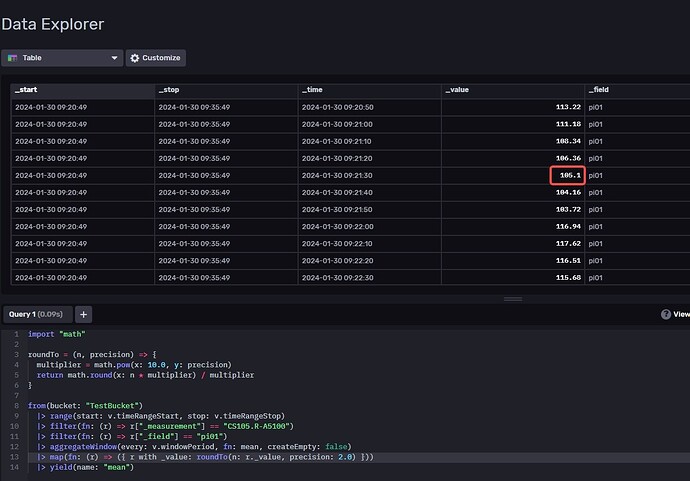Click the from(bucket: "TestBucket") line
This screenshot has width=690, height=481.
85,406
